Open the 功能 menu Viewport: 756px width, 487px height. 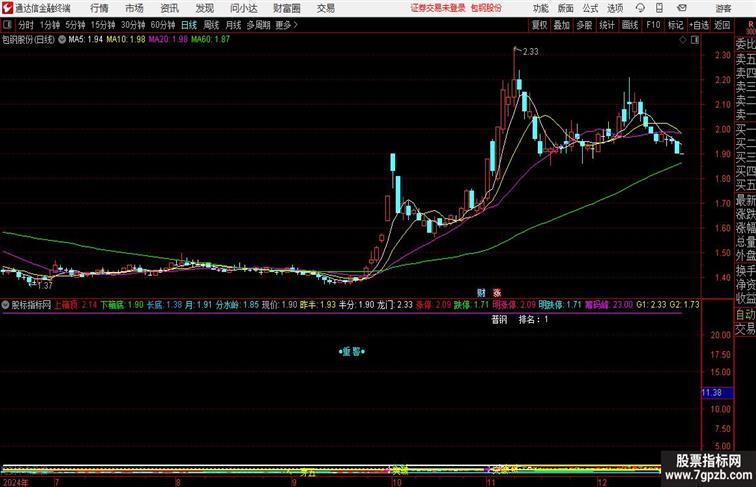[x=541, y=8]
